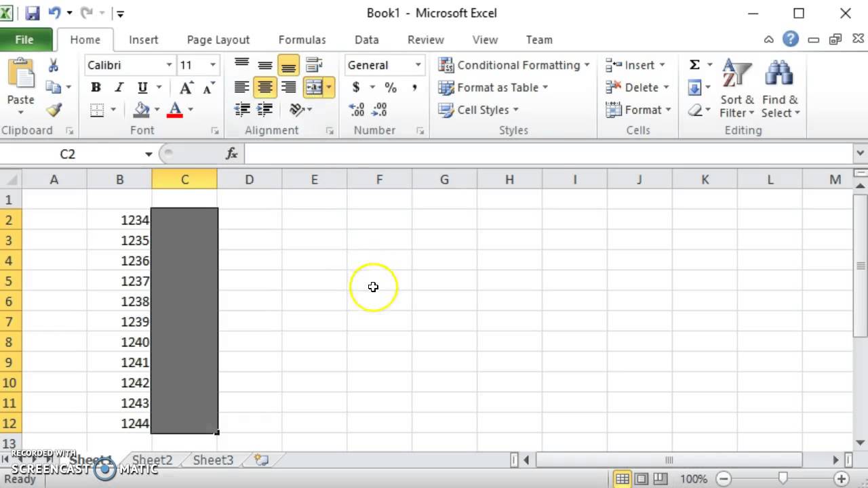Open the Orientation text angle tool
The height and width of the screenshot is (488, 868).
pyautogui.click(x=296, y=109)
